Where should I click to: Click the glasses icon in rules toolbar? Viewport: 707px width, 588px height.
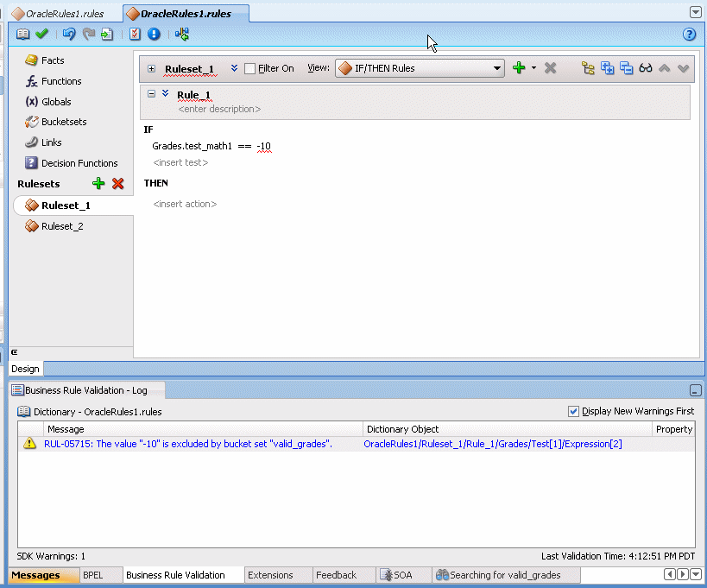(645, 68)
